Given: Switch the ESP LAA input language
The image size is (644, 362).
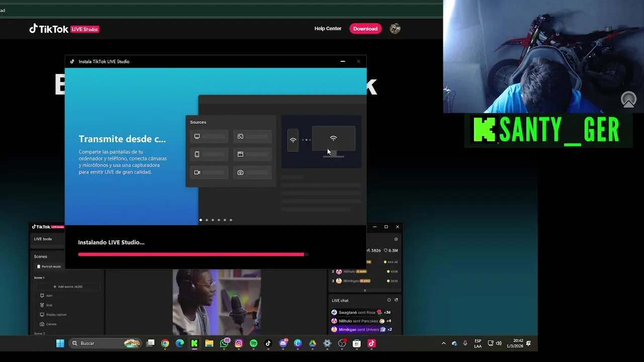Looking at the screenshot, I should coord(478,343).
